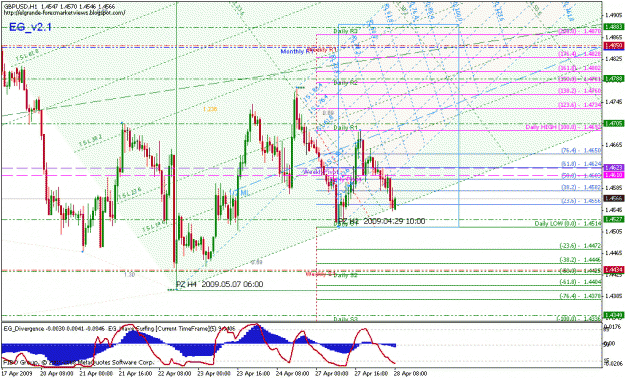Click the EG_v2.1 label on the chart

coord(30,27)
